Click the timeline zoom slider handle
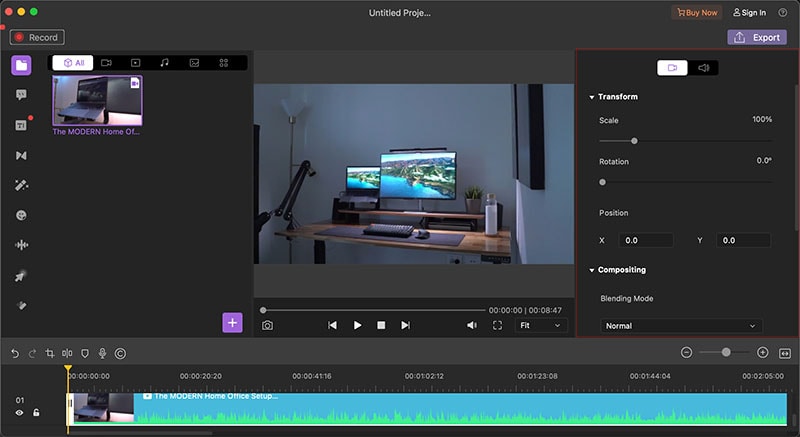Screen dimensions: 800x437 click(726, 352)
